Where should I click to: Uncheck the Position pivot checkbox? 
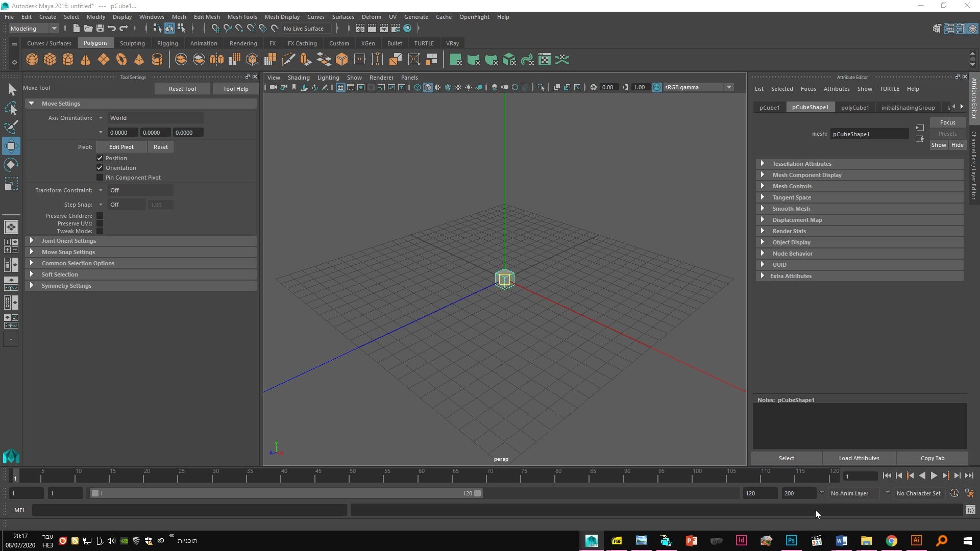(x=100, y=158)
